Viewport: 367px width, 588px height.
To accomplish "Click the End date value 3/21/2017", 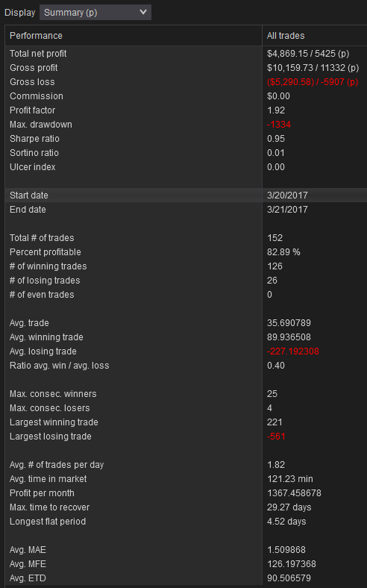I will coord(287,210).
